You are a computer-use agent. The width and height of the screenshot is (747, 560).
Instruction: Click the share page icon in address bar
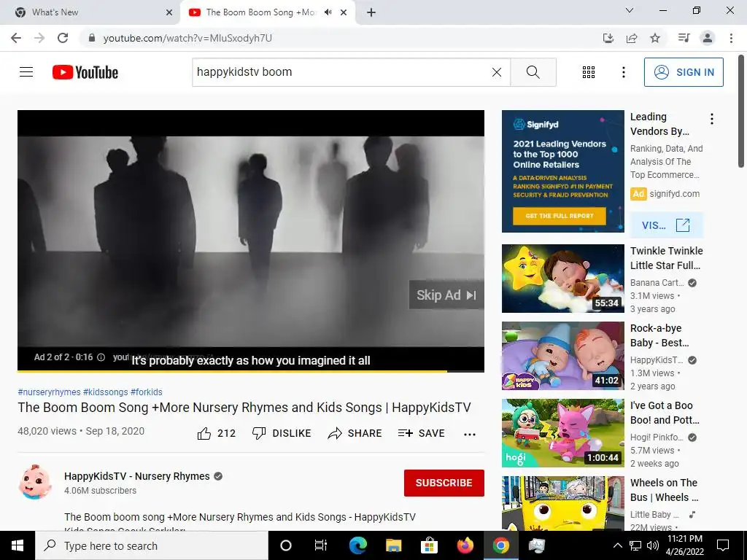tap(632, 38)
